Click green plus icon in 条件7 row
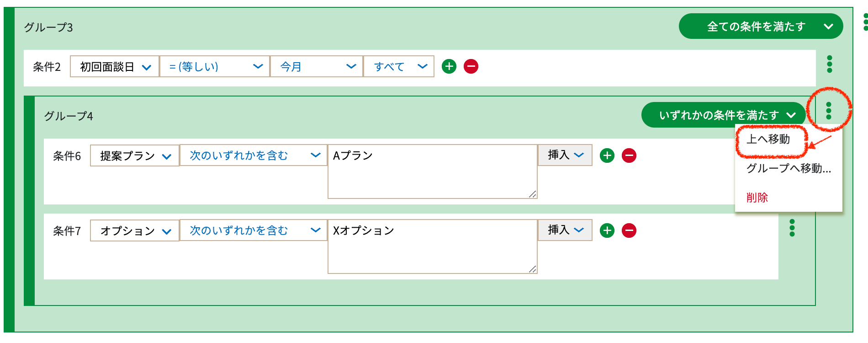This screenshot has width=868, height=343. coord(607,230)
